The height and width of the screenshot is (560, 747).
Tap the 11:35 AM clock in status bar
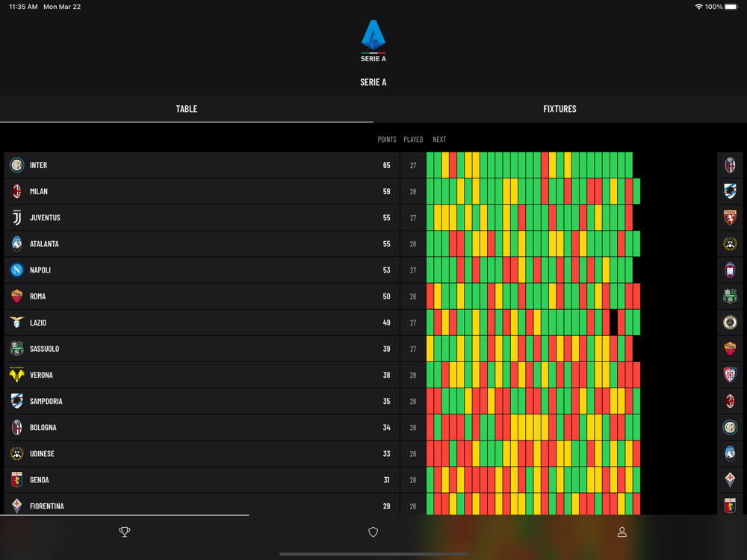23,7
